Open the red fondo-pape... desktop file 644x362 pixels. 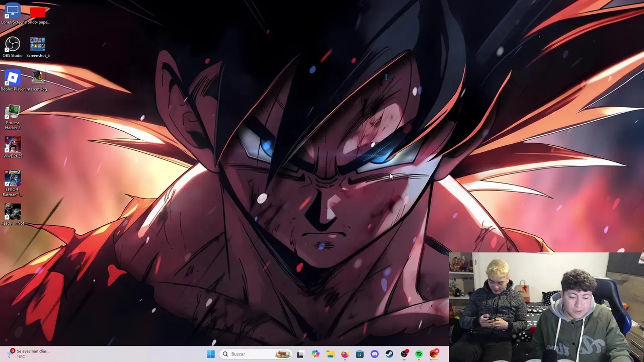coord(38,14)
